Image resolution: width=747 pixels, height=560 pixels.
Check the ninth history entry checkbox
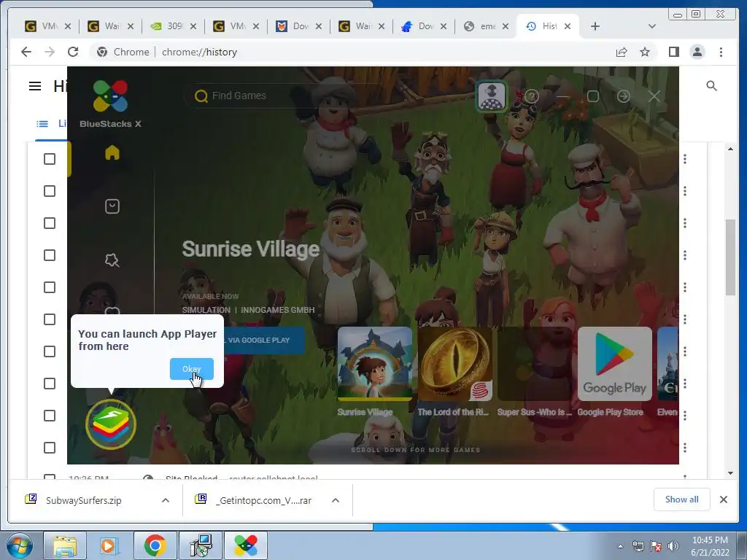coord(50,416)
